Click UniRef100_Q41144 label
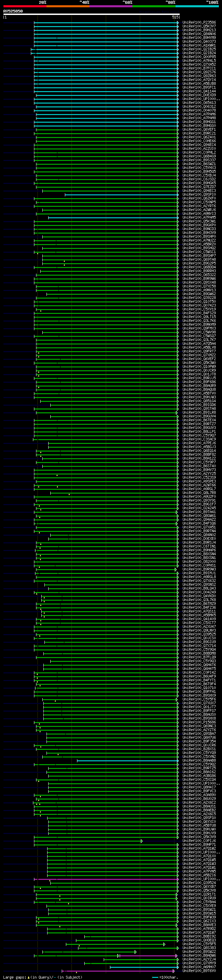 (199, 91)
